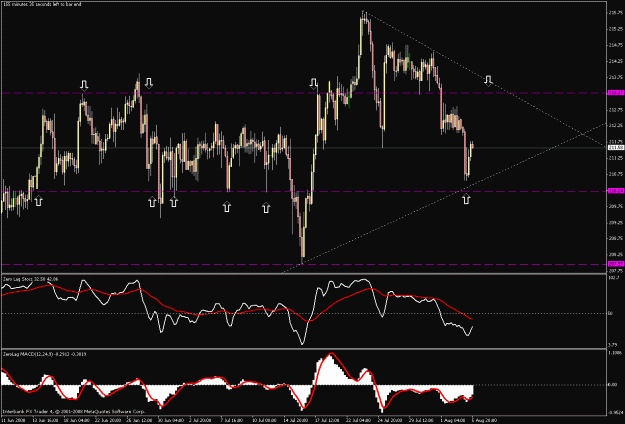Screen dimensions: 625x424
Task: Click the 214.75 price scale value
Action: point(615,45)
